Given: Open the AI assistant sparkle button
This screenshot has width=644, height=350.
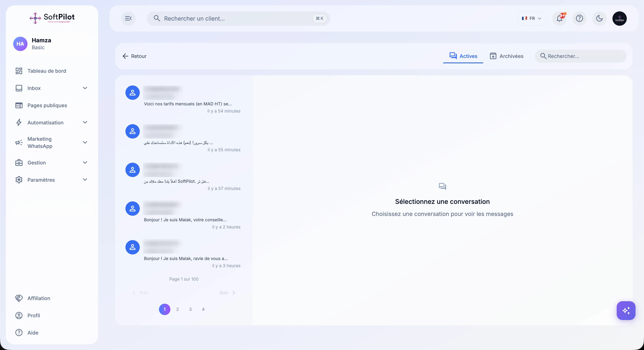Looking at the screenshot, I should [x=626, y=310].
